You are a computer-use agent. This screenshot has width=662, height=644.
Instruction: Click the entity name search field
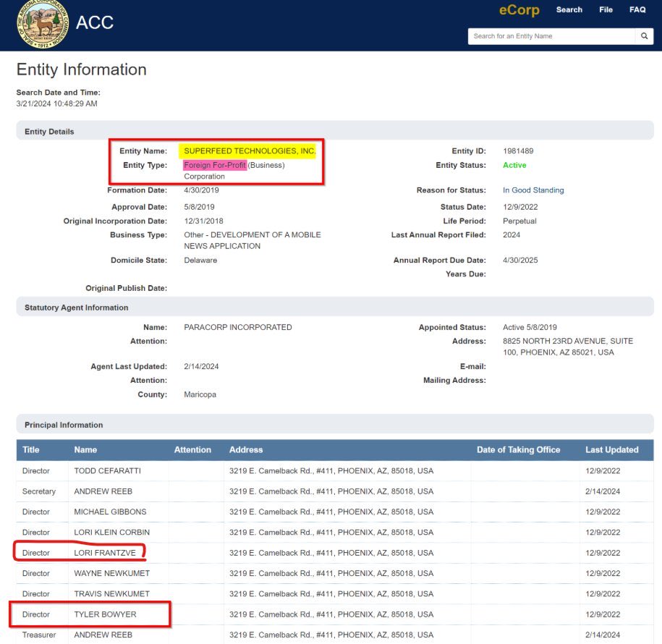pos(551,36)
